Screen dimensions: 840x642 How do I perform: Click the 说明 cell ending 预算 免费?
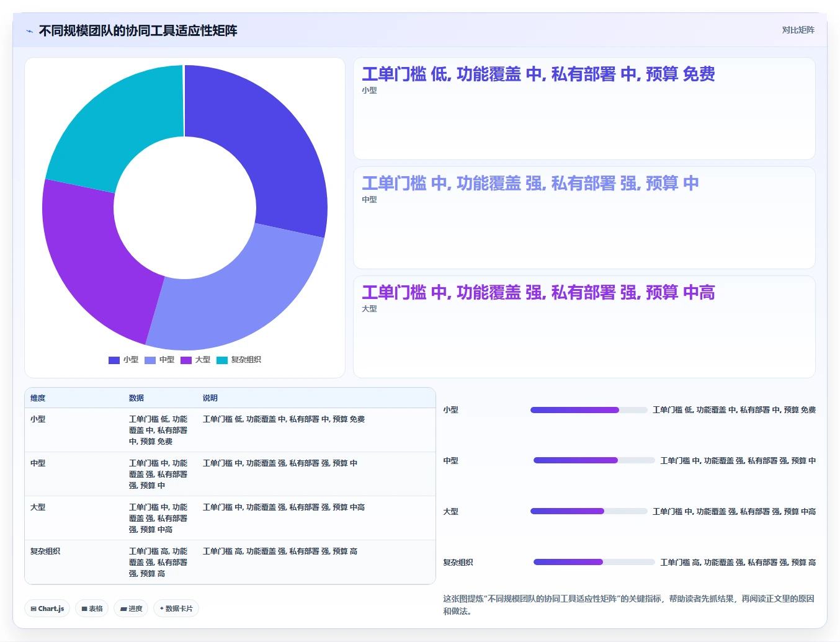284,419
